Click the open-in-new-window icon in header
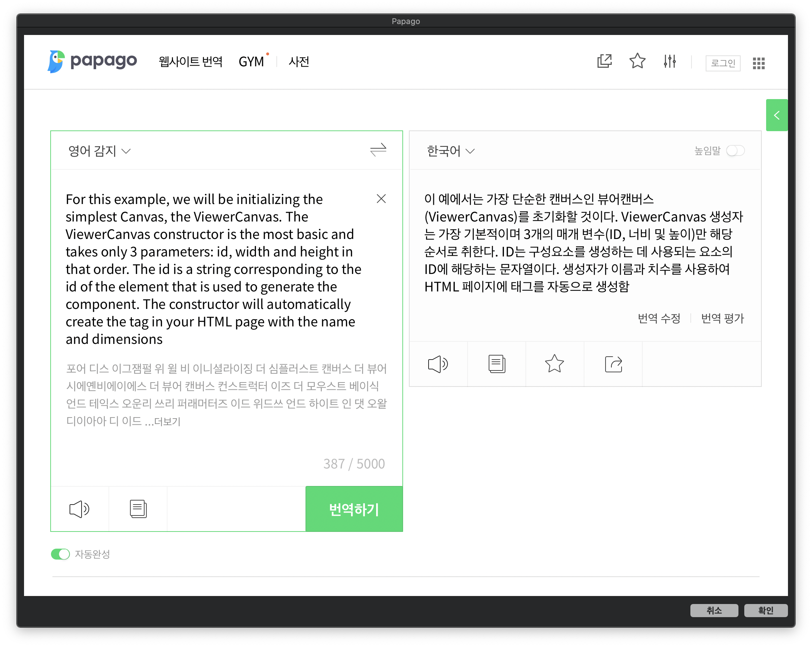Image resolution: width=812 pixels, height=647 pixels. (604, 61)
